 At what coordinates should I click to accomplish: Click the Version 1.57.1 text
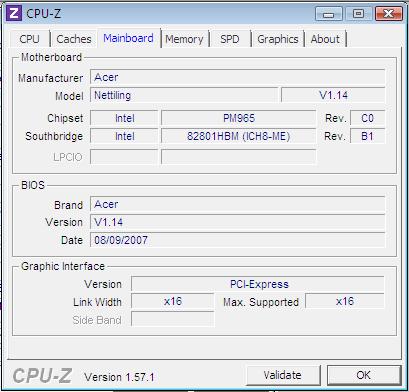point(119,377)
